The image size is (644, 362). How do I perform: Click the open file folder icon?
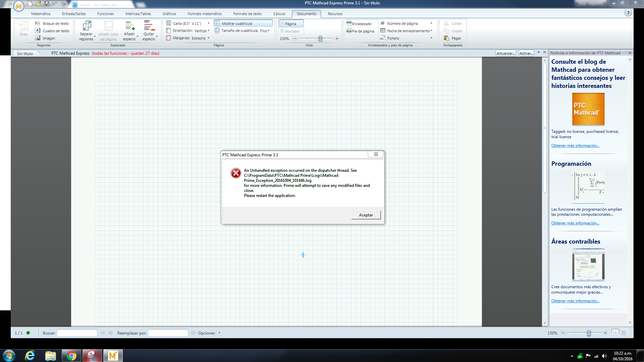point(38,4)
